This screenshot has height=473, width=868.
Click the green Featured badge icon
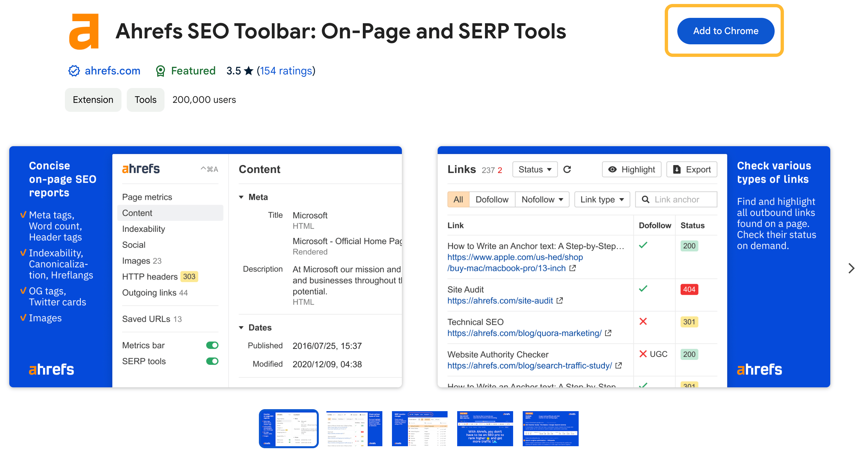tap(161, 71)
